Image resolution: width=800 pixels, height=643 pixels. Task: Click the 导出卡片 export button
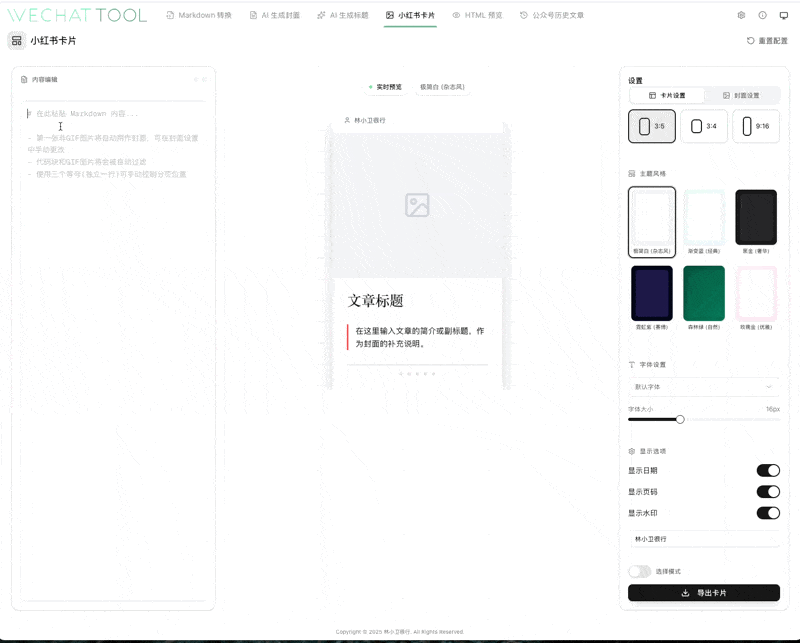(703, 593)
